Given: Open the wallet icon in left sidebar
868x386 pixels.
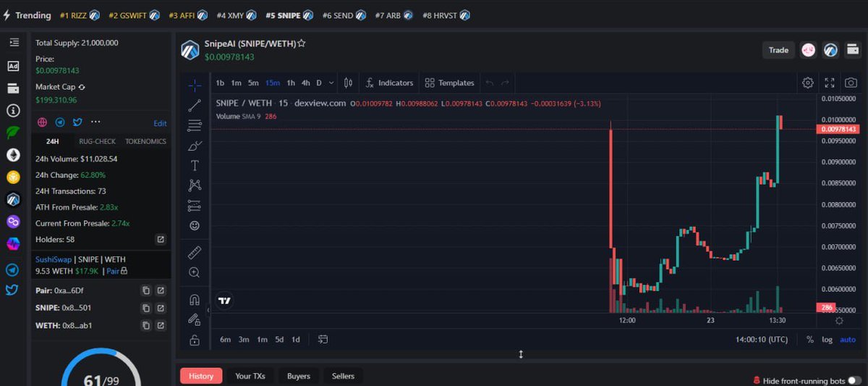Looking at the screenshot, I should (x=12, y=88).
